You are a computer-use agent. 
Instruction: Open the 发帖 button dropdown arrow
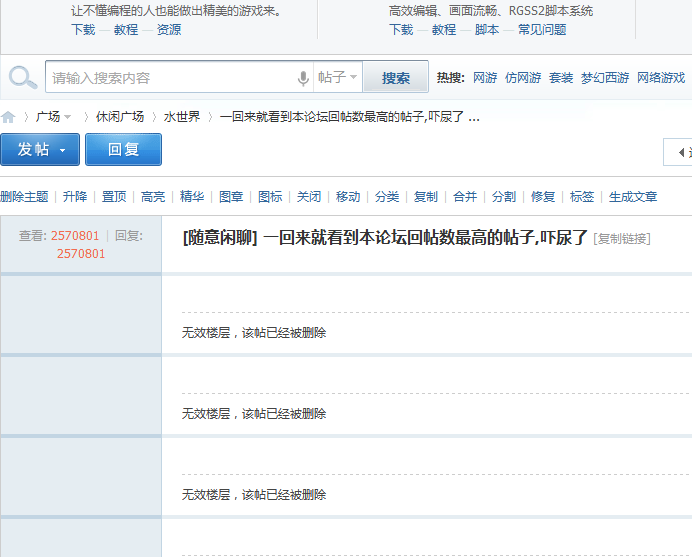(x=62, y=150)
